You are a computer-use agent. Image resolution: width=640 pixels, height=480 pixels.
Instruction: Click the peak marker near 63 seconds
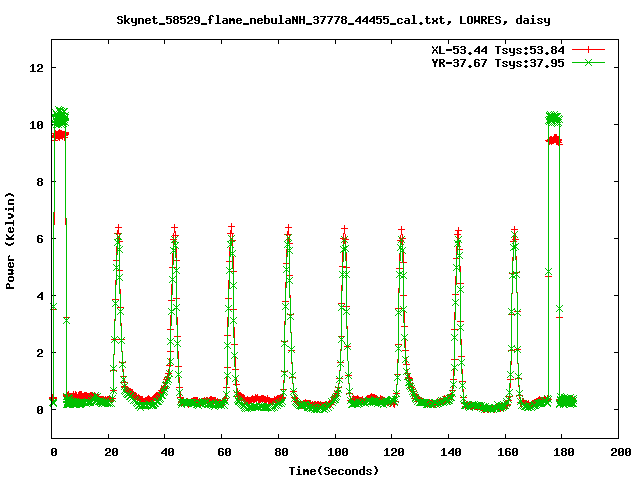(x=231, y=227)
